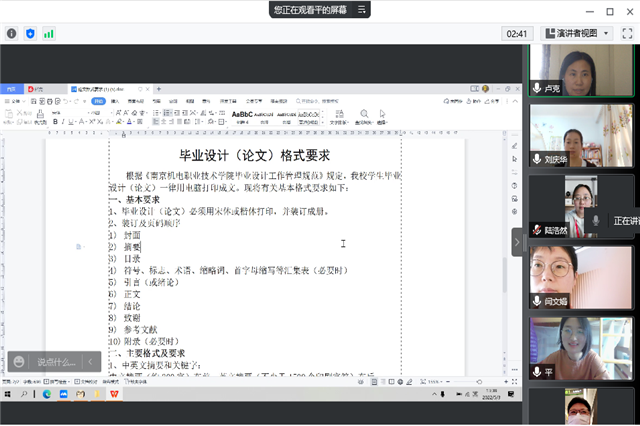The image size is (640, 426).
Task: Click the meeting info icon
Action: pyautogui.click(x=12, y=33)
